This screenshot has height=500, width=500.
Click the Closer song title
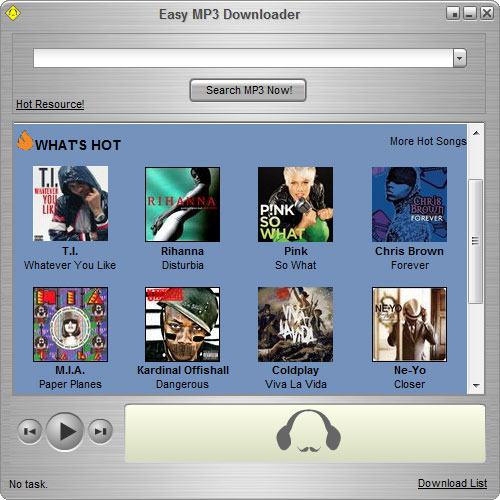[410, 384]
